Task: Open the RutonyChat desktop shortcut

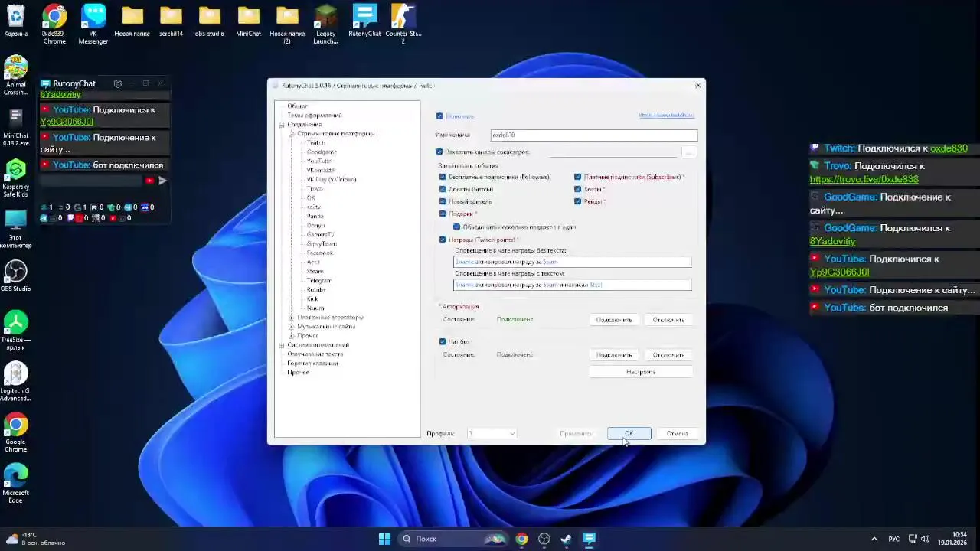Action: click(x=364, y=21)
